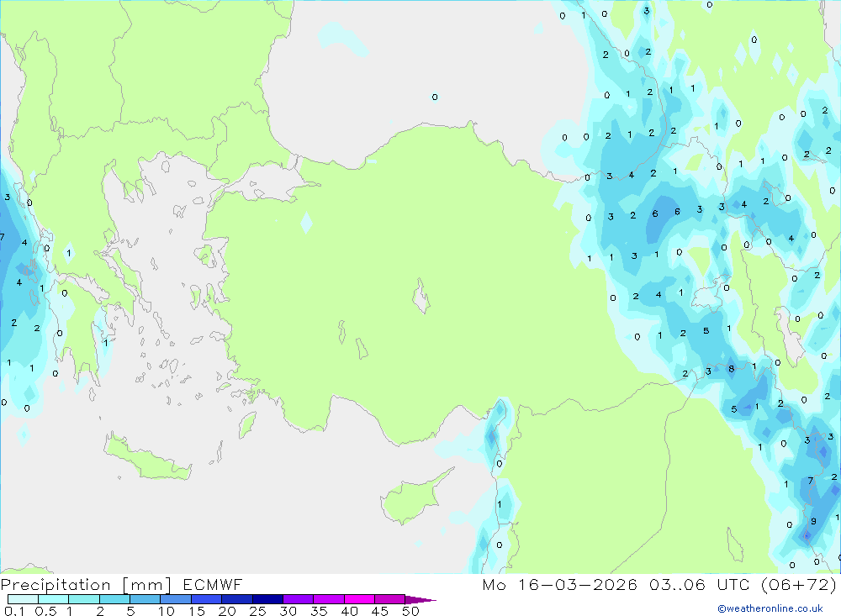Viewport: 841px width, 616px height.
Task: Click the legend label '50'
Action: coord(411,611)
